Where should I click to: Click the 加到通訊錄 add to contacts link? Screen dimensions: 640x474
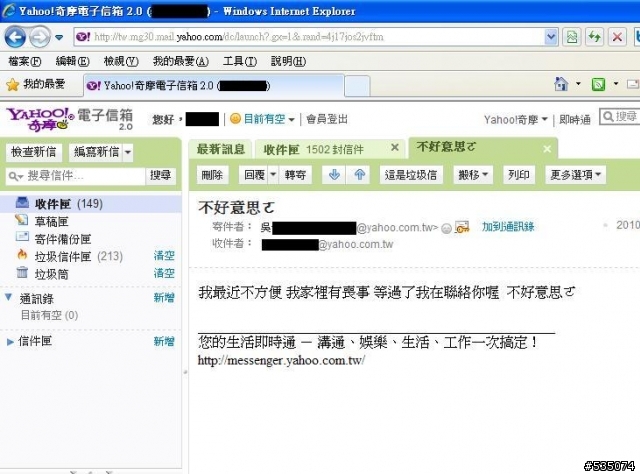coord(508,227)
